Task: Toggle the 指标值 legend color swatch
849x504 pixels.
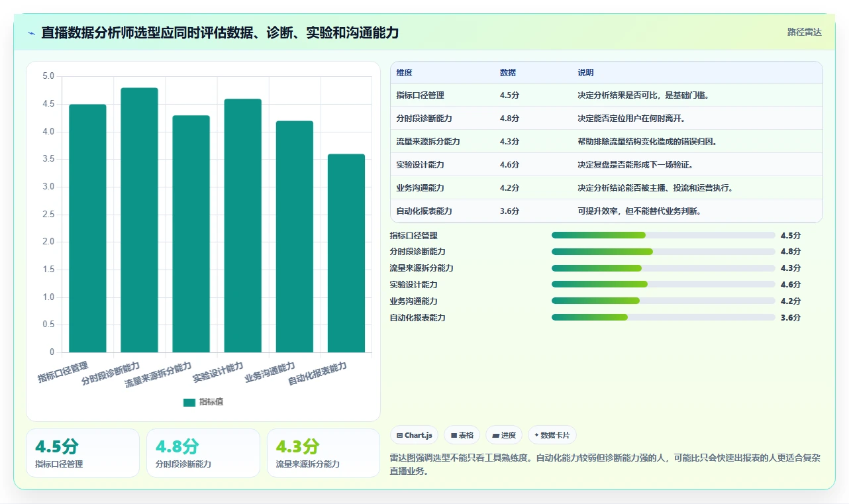Action: click(x=189, y=402)
